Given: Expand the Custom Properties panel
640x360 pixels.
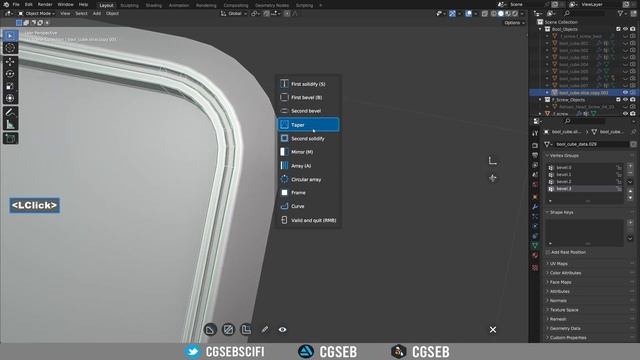Looking at the screenshot, I should pyautogui.click(x=568, y=338).
